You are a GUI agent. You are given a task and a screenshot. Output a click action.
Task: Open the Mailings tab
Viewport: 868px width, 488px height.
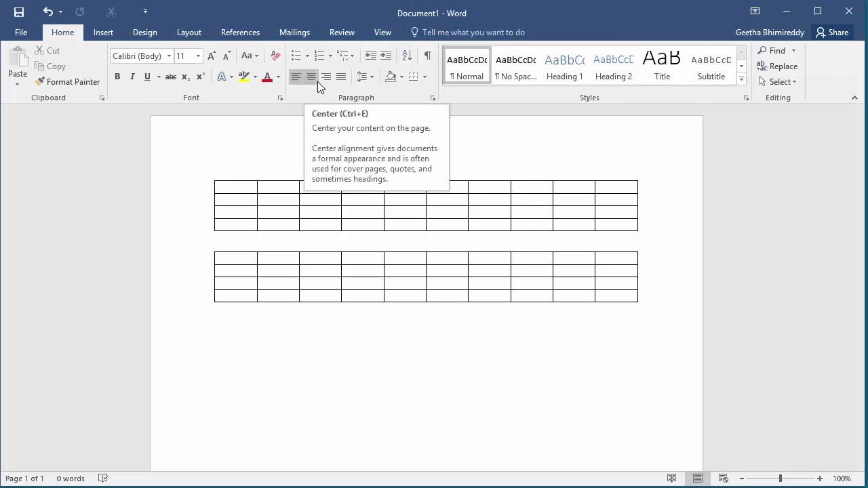[294, 32]
